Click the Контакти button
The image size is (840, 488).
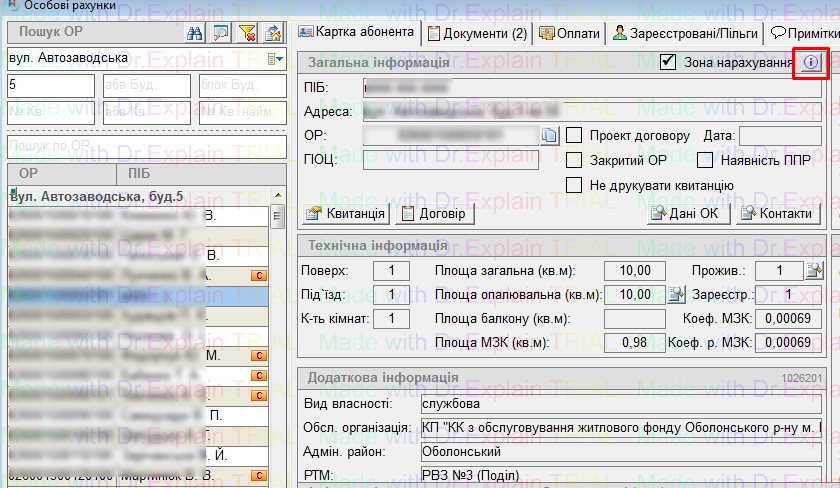(775, 213)
